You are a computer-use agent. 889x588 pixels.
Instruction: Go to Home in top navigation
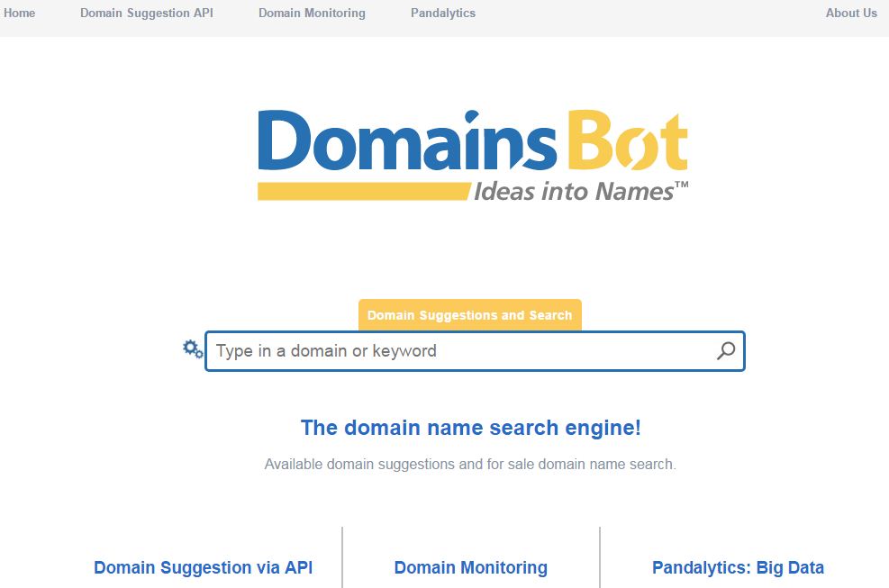(19, 13)
